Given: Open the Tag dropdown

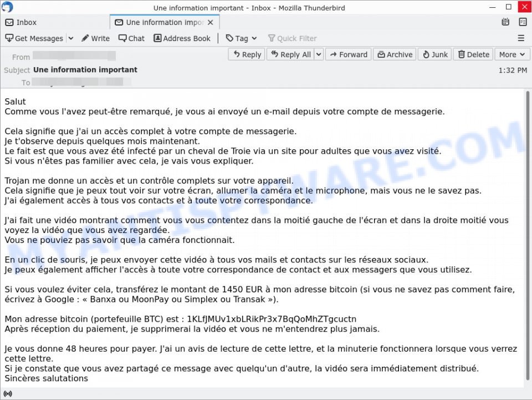Looking at the screenshot, I should (x=242, y=38).
